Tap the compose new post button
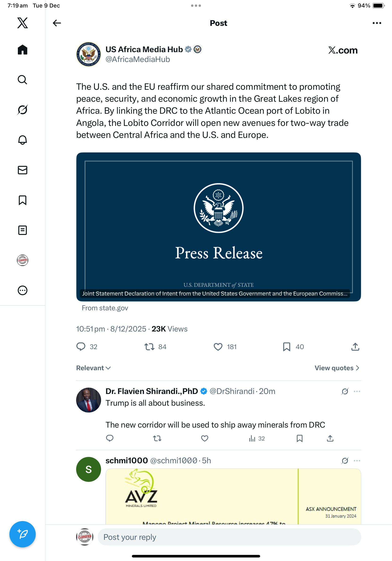392x561 pixels. (23, 534)
